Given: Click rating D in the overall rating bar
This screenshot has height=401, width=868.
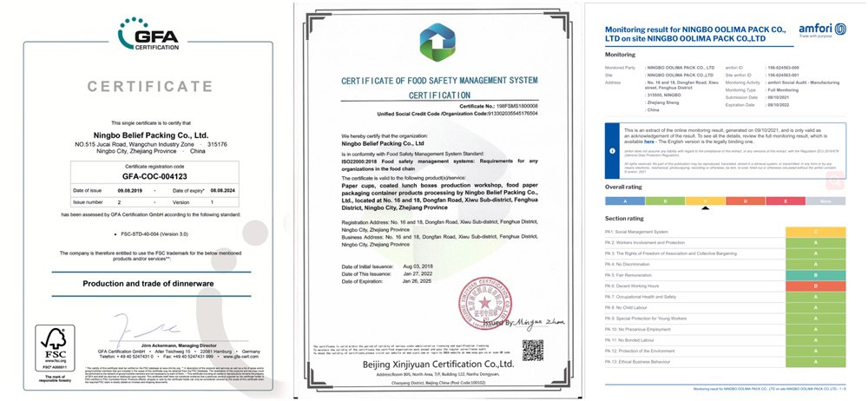Looking at the screenshot, I should [745, 201].
